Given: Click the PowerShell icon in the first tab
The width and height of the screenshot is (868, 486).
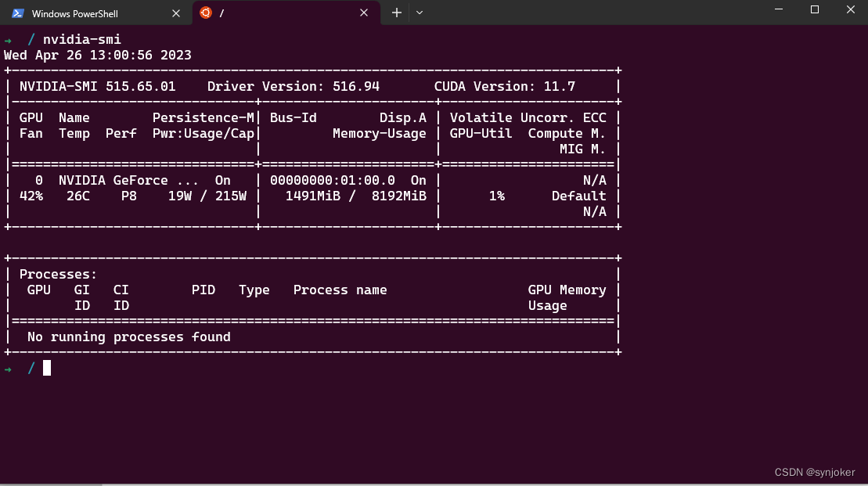Looking at the screenshot, I should pos(18,13).
